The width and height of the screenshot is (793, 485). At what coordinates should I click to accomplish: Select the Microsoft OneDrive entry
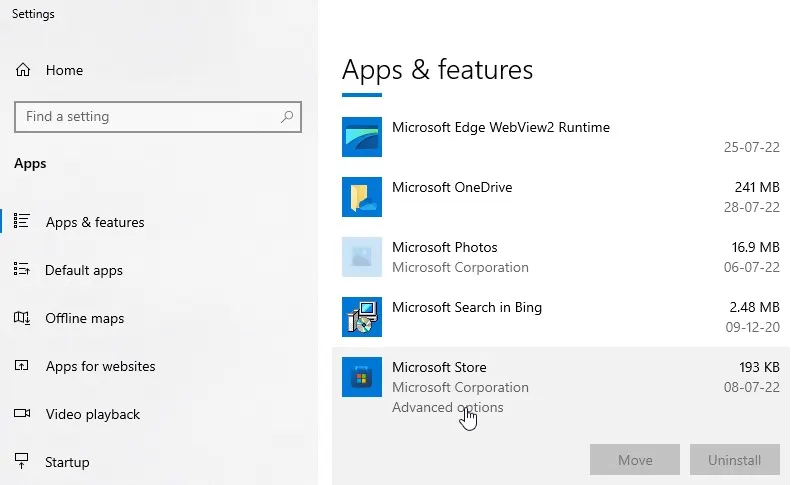coord(560,197)
